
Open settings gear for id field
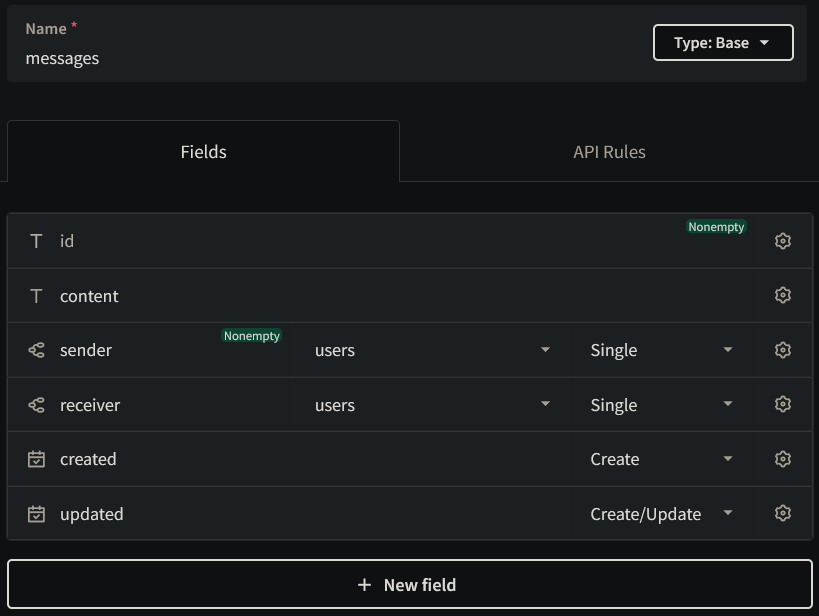coord(783,241)
